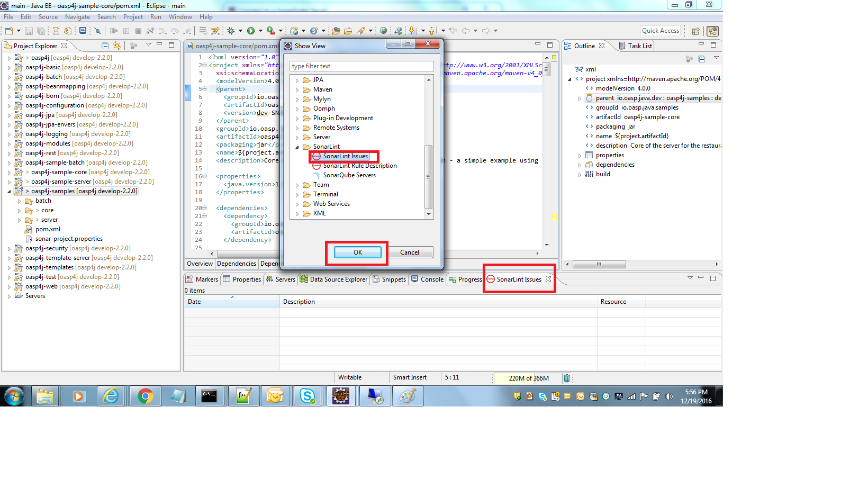Click the green Run button icon

251,31
